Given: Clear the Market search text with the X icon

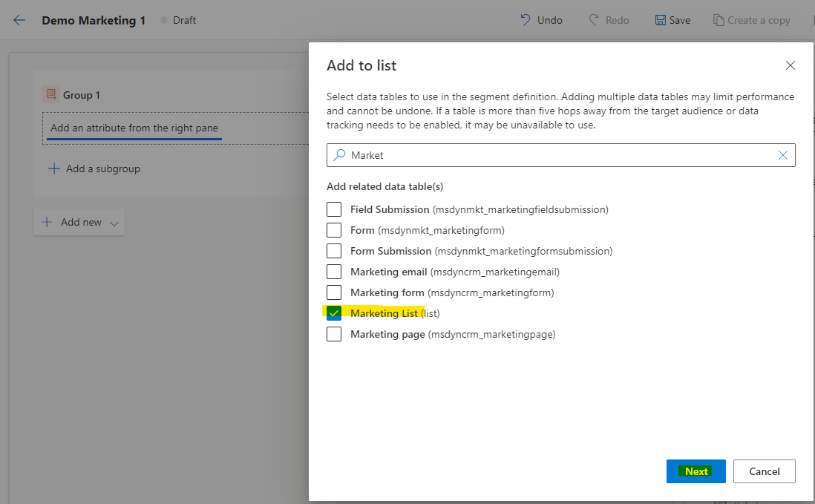Looking at the screenshot, I should pyautogui.click(x=782, y=155).
